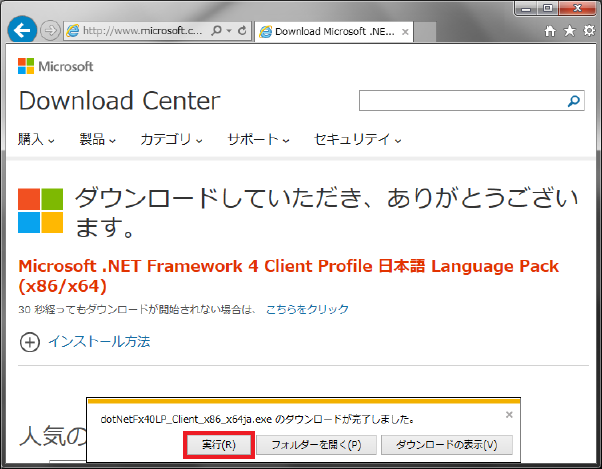
Task: Click the browser forward arrow button
Action: point(50,30)
